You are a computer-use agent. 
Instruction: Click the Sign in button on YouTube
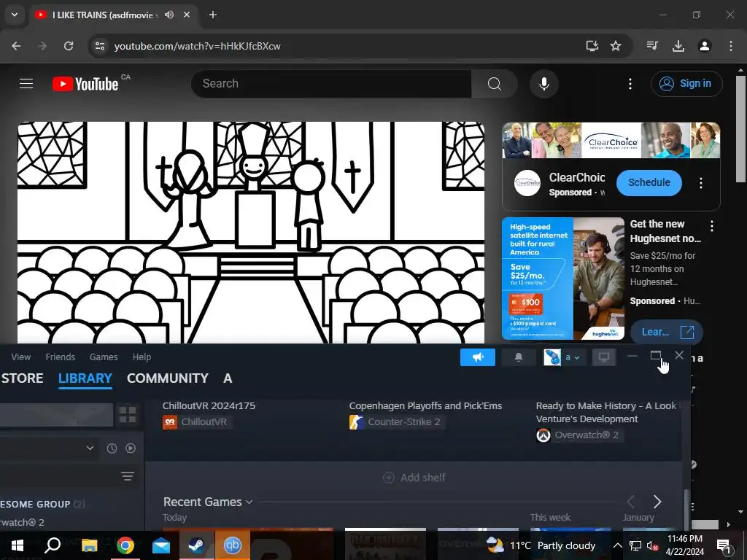point(686,84)
